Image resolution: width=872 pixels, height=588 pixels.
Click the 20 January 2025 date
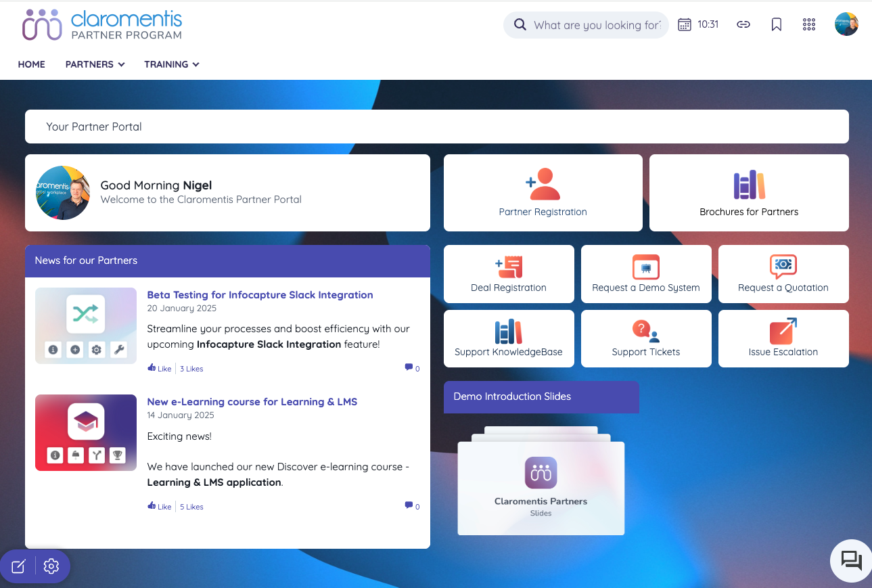182,309
